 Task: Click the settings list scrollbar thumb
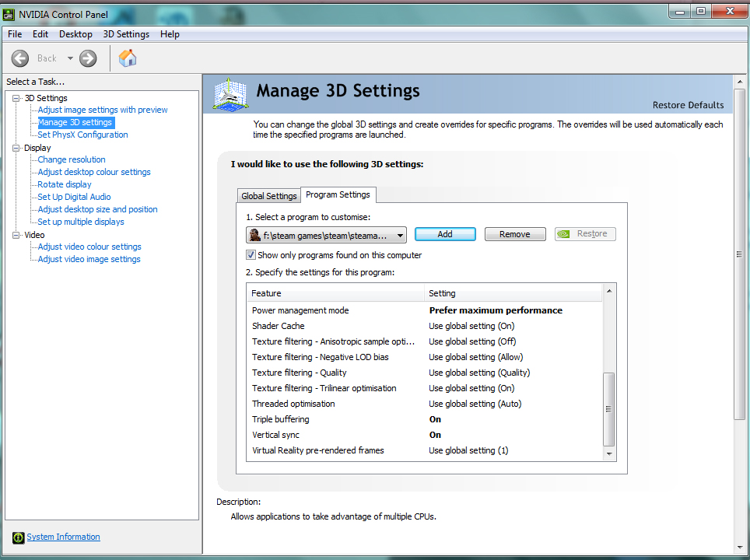(609, 409)
